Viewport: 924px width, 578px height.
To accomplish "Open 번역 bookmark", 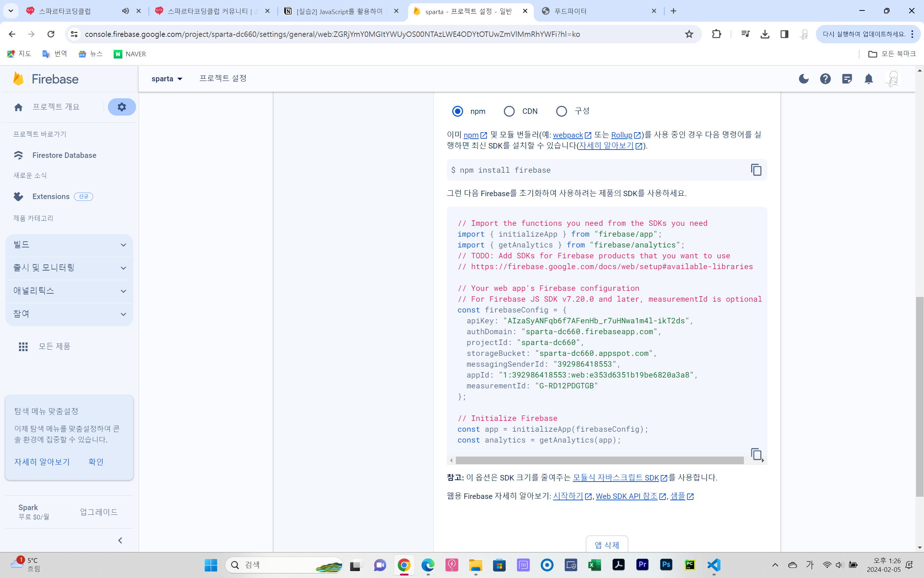I will click(x=55, y=54).
